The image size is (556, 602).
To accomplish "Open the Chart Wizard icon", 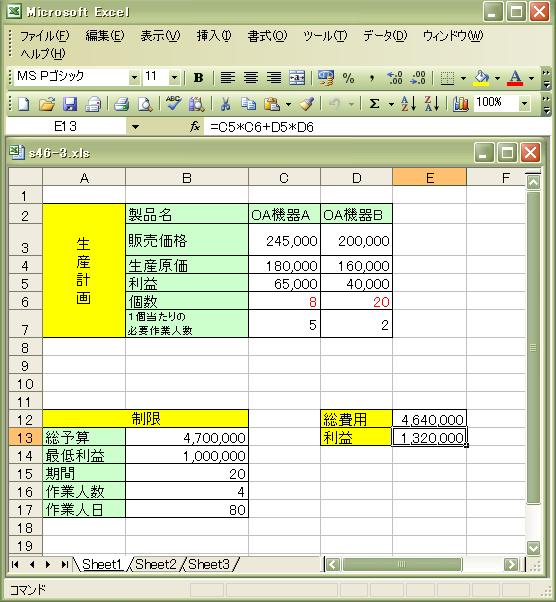I will point(461,104).
